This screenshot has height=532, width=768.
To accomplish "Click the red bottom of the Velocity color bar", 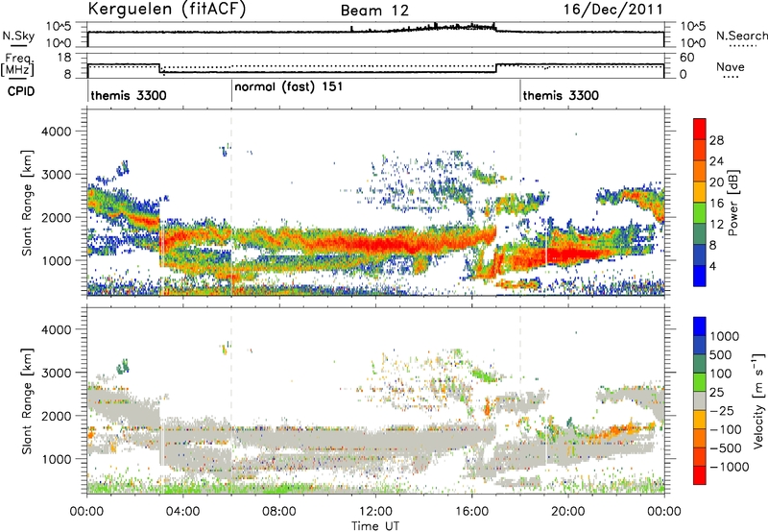I will pos(700,475).
